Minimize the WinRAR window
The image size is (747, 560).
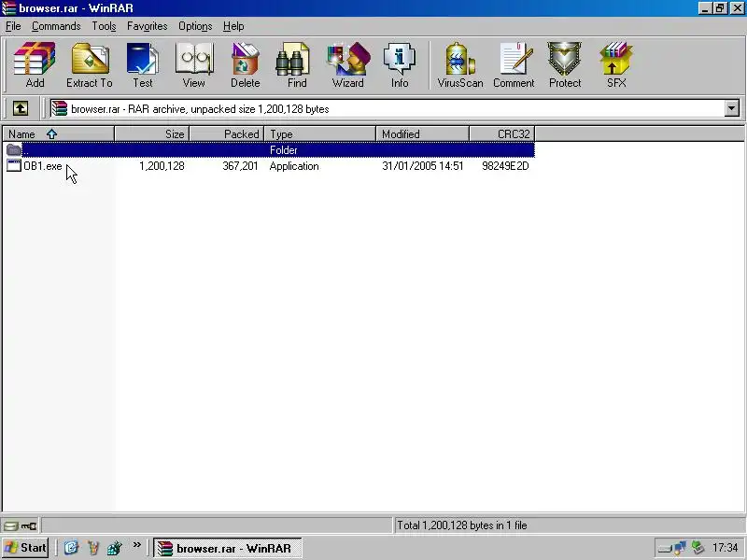pyautogui.click(x=706, y=8)
